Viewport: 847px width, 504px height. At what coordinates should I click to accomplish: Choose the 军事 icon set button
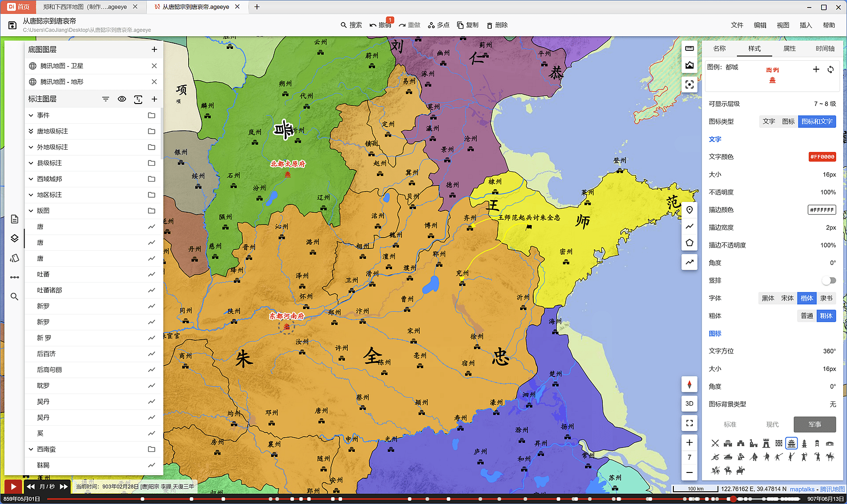[815, 424]
